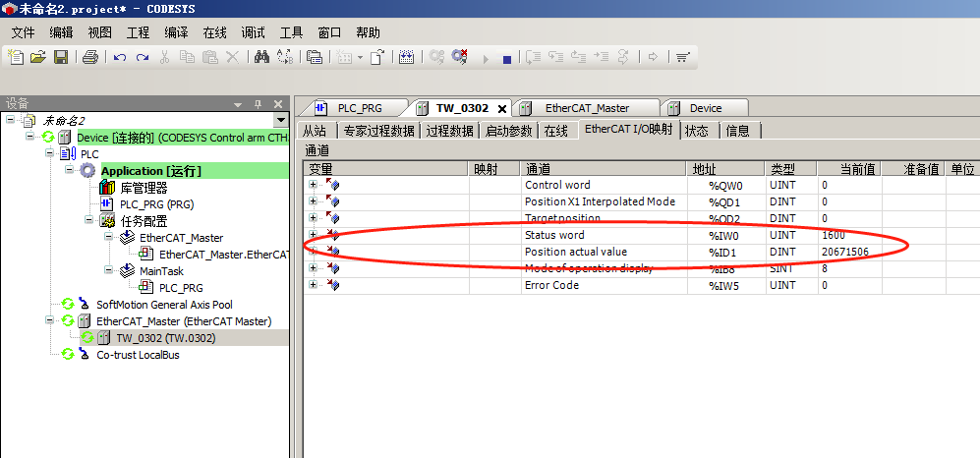Image resolution: width=980 pixels, height=458 pixels.
Task: Stop the application with the blue square
Action: [x=507, y=59]
